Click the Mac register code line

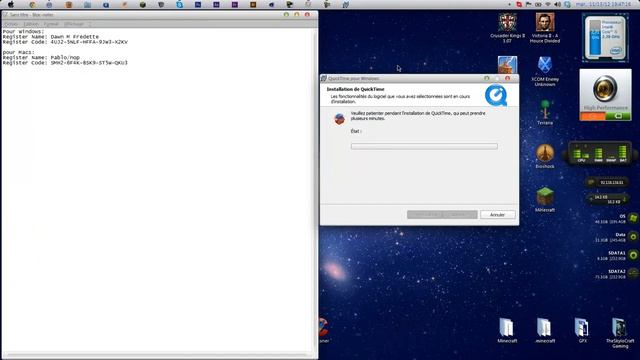click(65, 63)
